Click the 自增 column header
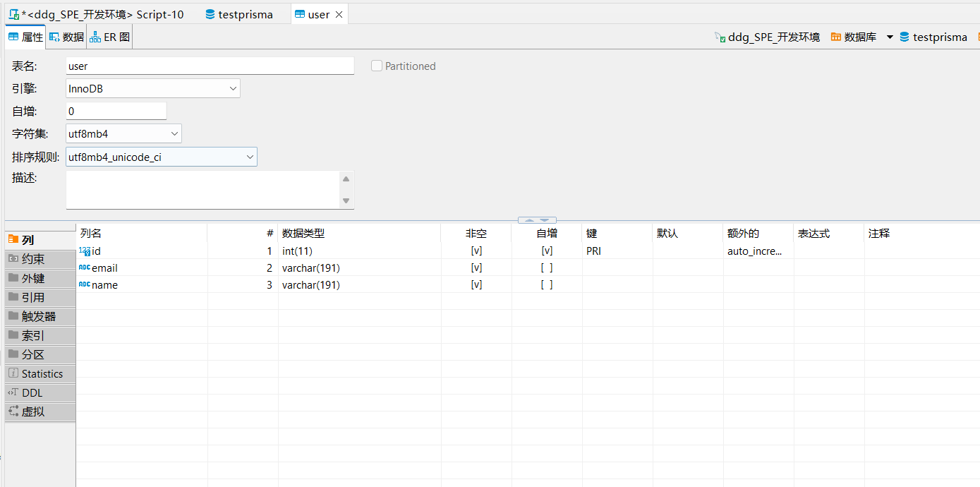Screen dimensions: 980x487 pos(547,233)
